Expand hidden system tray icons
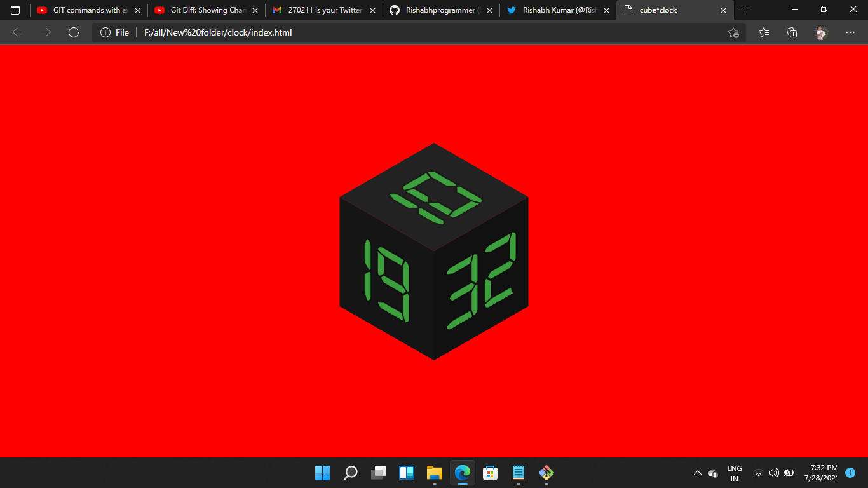The height and width of the screenshot is (488, 868). (697, 473)
